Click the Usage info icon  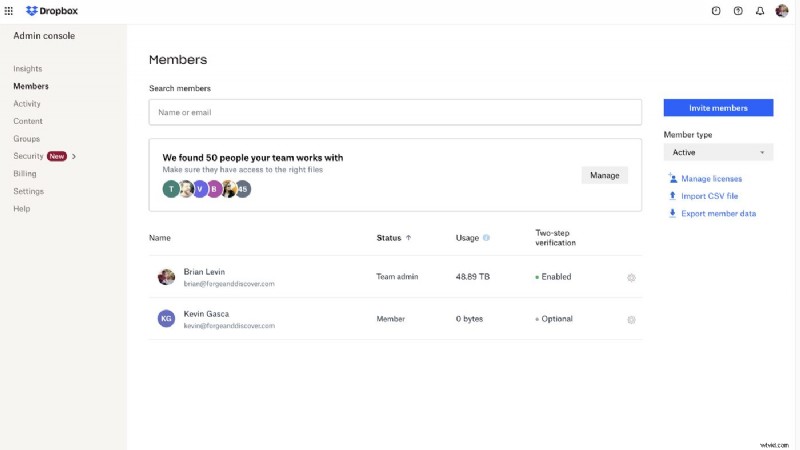pos(486,238)
